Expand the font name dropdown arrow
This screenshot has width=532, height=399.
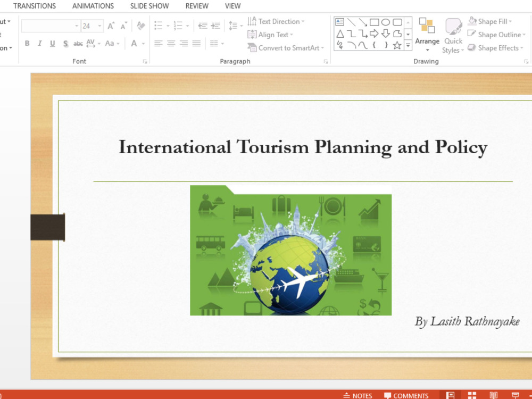point(77,26)
